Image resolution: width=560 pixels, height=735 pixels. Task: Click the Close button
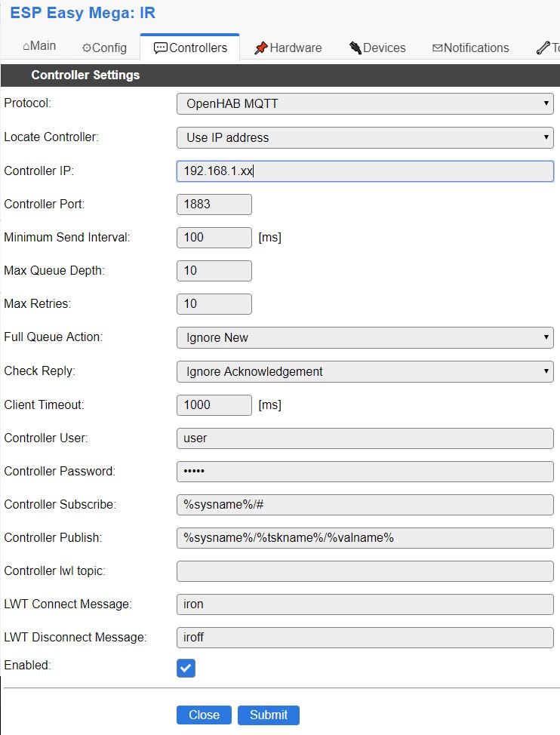[204, 715]
